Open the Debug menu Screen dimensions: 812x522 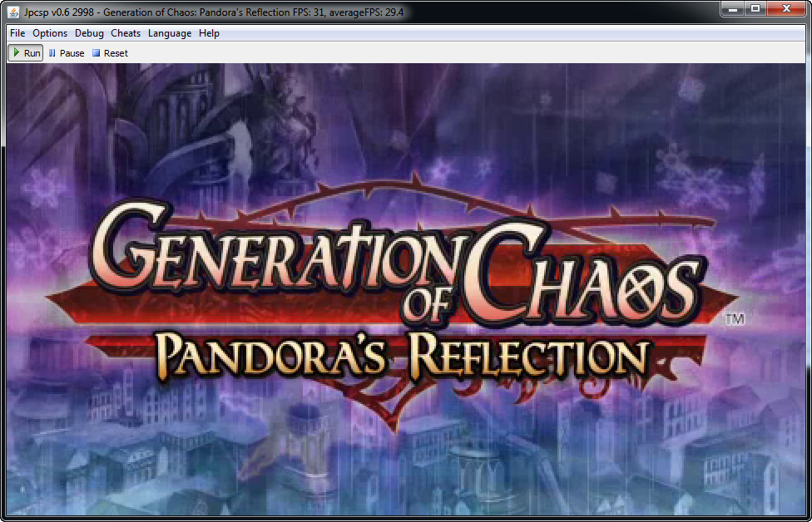coord(89,33)
